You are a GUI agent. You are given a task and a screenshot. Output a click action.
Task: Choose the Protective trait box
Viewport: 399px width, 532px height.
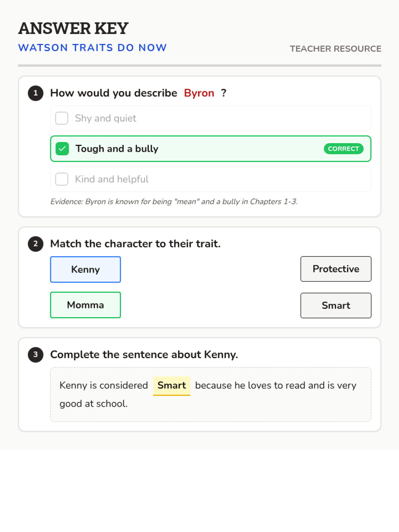[x=336, y=269]
